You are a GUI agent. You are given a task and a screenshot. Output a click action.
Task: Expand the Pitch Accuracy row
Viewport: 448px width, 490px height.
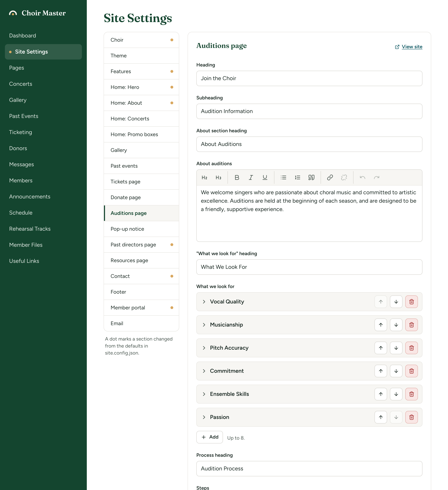click(x=204, y=348)
